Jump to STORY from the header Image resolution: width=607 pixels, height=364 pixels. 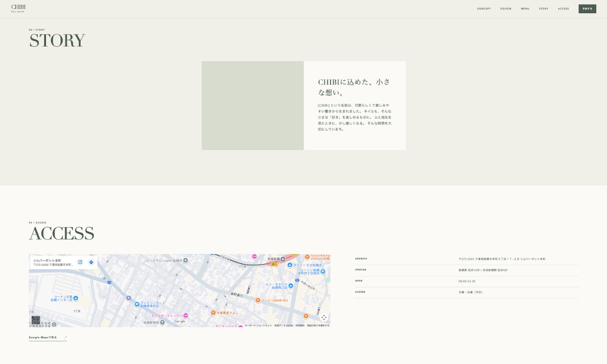click(543, 8)
